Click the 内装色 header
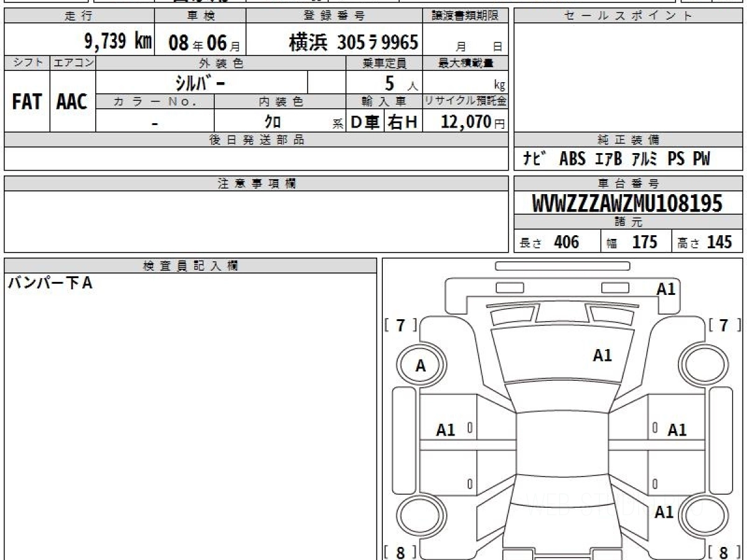747x560 pixels. coord(280,101)
